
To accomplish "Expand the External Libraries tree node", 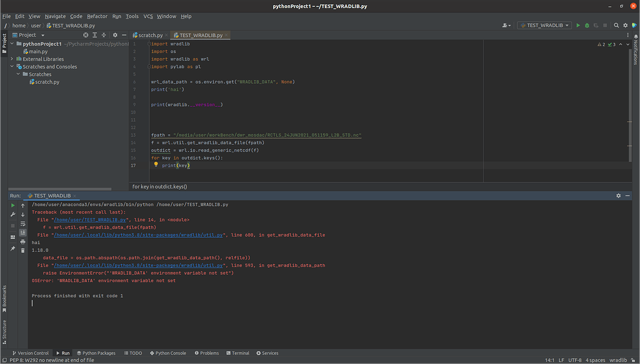I will [12, 59].
